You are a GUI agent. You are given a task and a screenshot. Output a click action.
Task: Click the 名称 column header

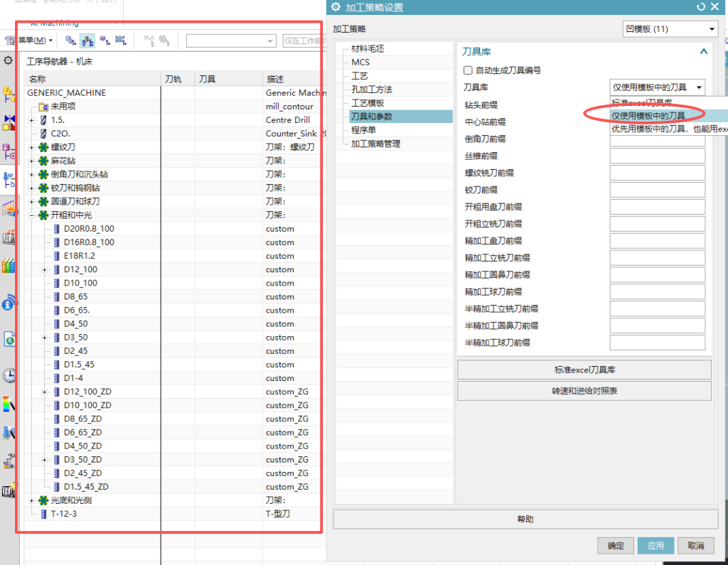tap(93, 79)
